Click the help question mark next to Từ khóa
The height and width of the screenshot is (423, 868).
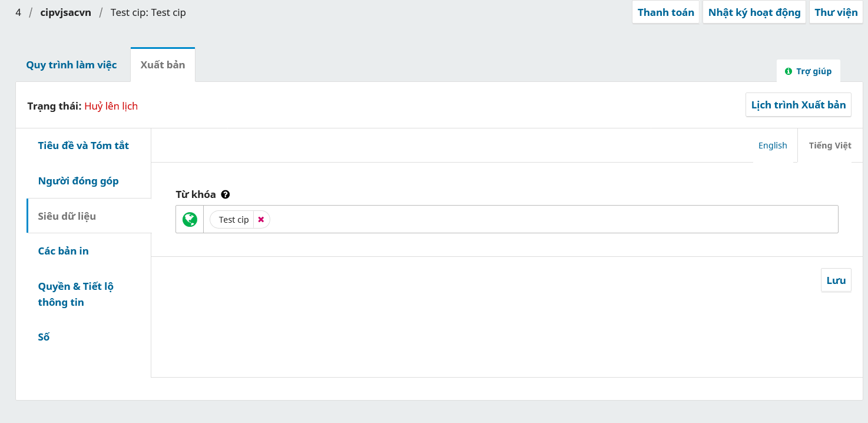click(x=226, y=194)
